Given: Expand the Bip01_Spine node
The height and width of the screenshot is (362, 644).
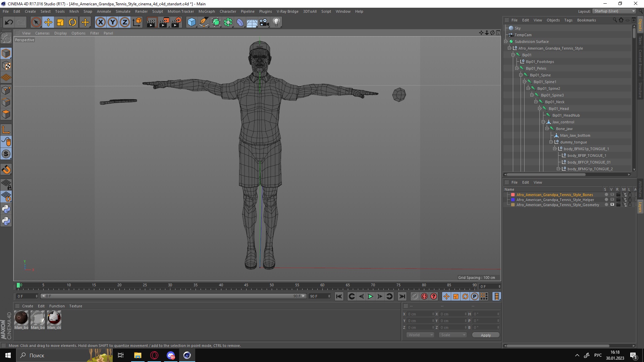Looking at the screenshot, I should pyautogui.click(x=521, y=75).
